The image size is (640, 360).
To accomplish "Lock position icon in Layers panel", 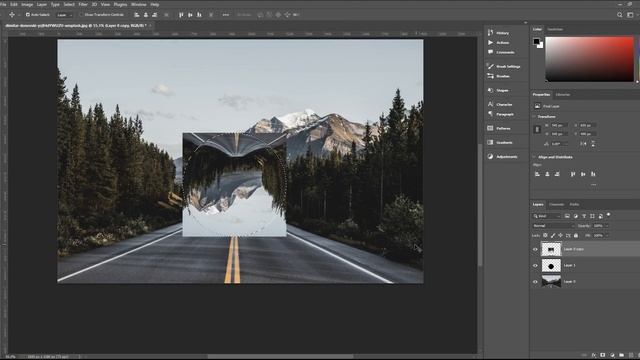I will coord(560,236).
